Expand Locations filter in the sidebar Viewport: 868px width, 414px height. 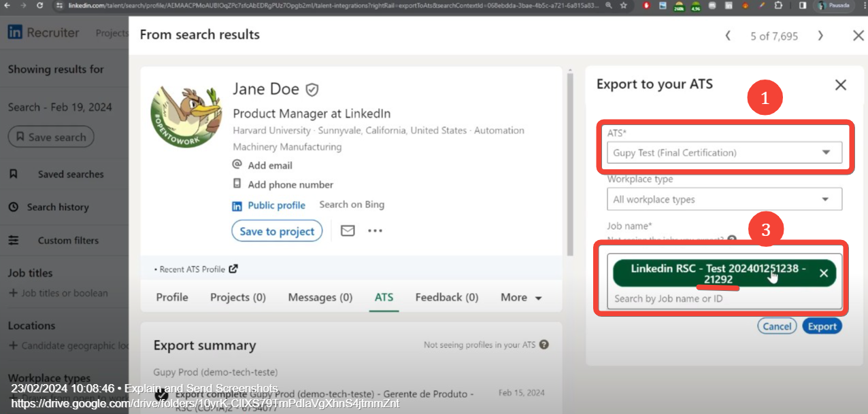[x=31, y=326]
